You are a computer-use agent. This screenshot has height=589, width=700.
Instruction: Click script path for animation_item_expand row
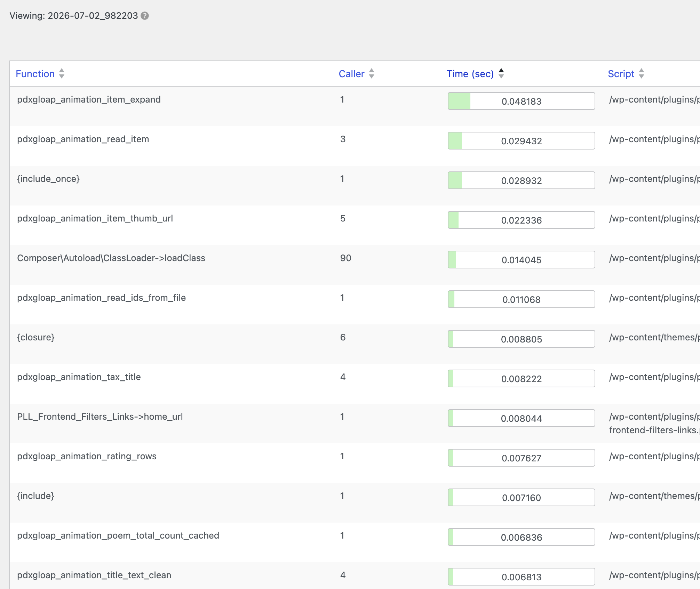(x=654, y=99)
